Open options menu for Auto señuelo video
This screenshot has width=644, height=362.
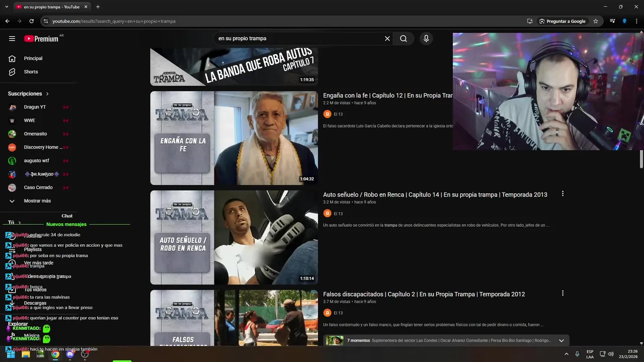click(562, 194)
